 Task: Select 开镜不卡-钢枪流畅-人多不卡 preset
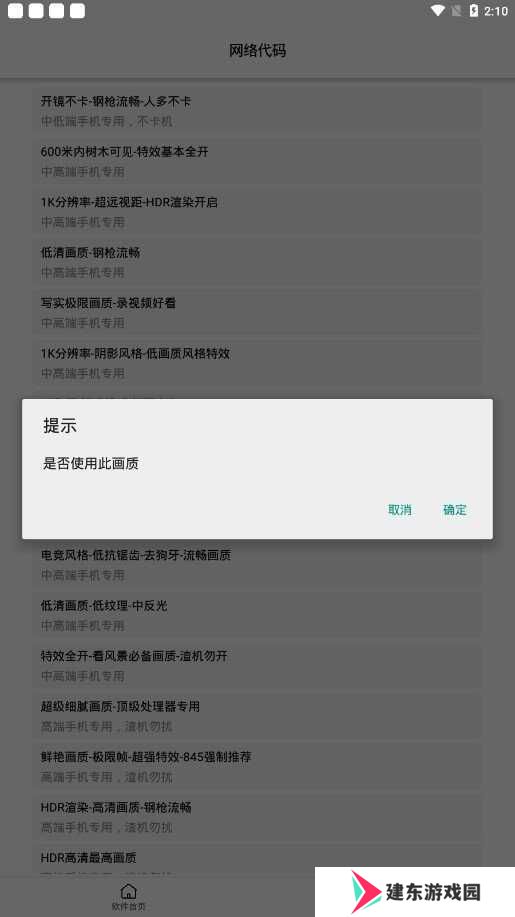[x=257, y=111]
